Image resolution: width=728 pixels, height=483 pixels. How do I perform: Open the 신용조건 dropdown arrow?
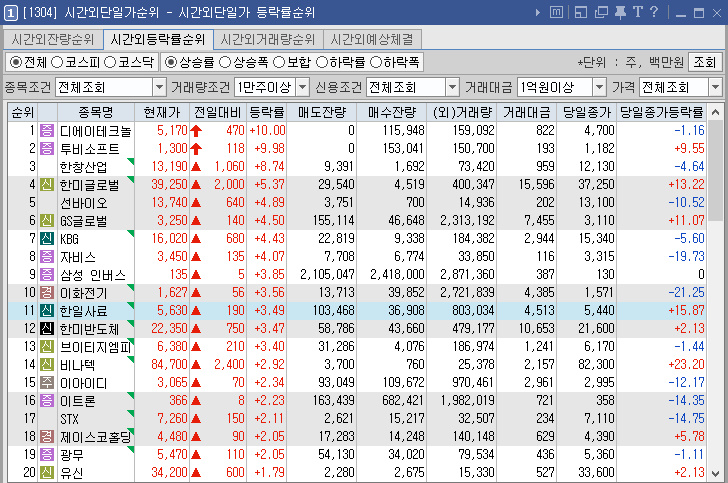(x=452, y=87)
